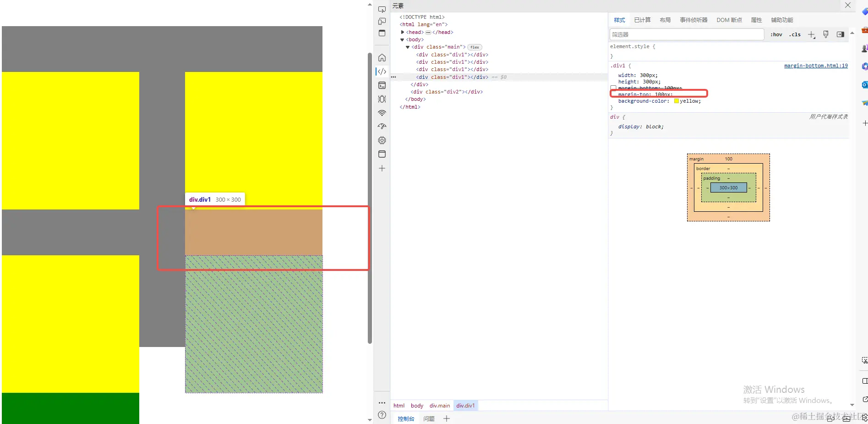The height and width of the screenshot is (424, 868).
Task: Select the first div class div1 node
Action: 452,55
